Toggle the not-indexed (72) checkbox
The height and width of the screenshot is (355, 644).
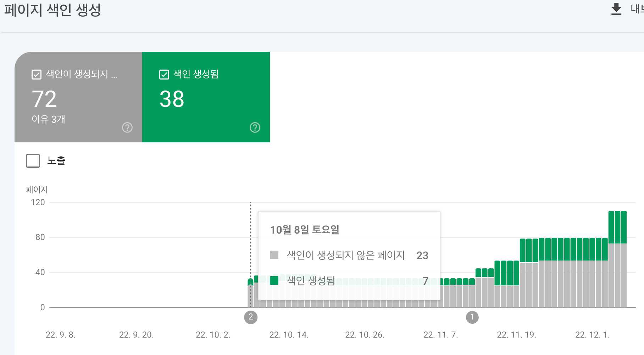tap(37, 75)
